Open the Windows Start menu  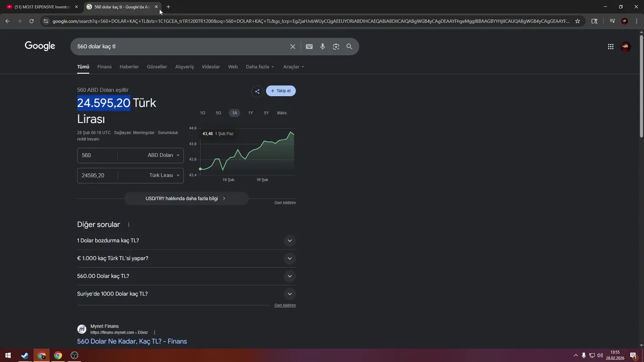click(8, 355)
